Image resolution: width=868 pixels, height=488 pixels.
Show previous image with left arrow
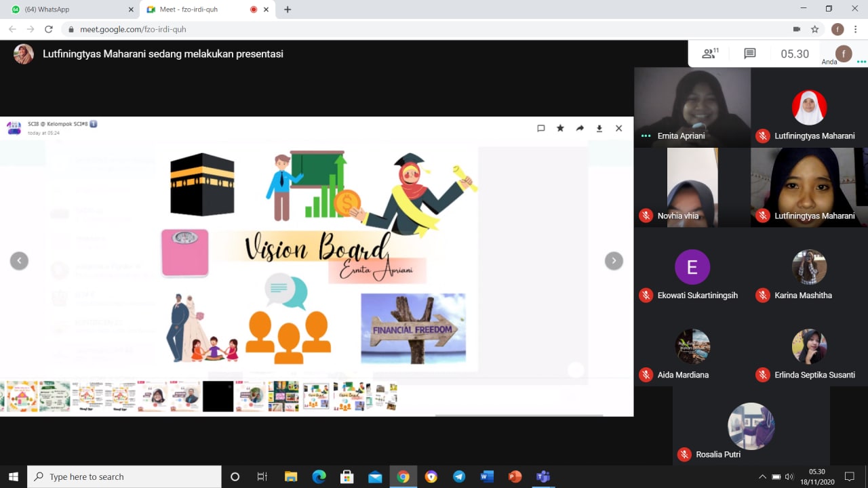(x=19, y=261)
